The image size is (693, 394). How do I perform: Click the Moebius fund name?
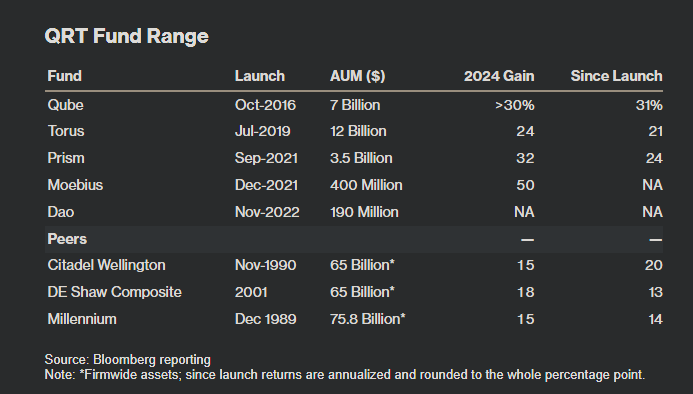(75, 185)
